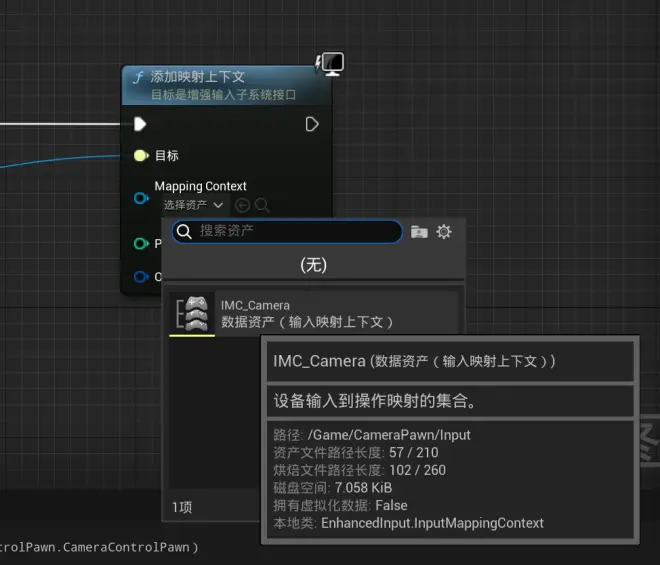Click the bottom blue pin labeled O

pos(141,277)
